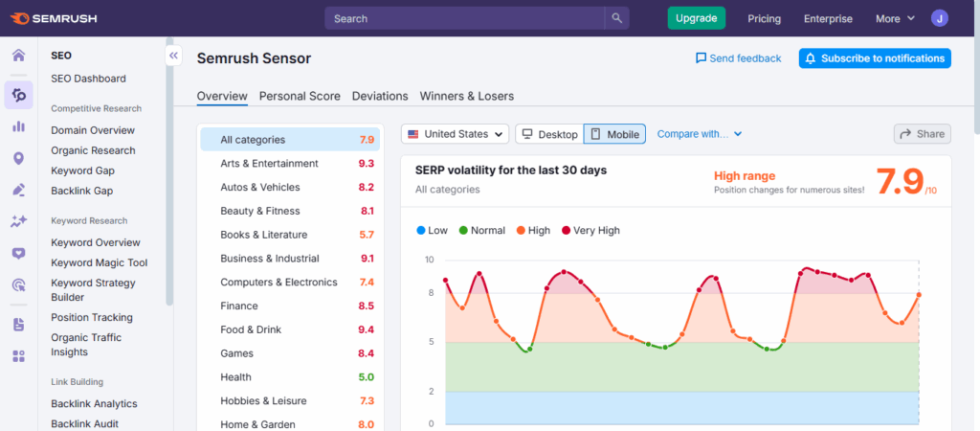Select Games category
This screenshot has width=980, height=431.
pyautogui.click(x=290, y=353)
